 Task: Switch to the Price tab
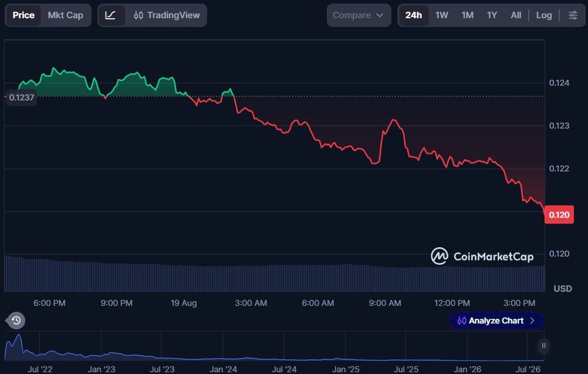click(23, 15)
